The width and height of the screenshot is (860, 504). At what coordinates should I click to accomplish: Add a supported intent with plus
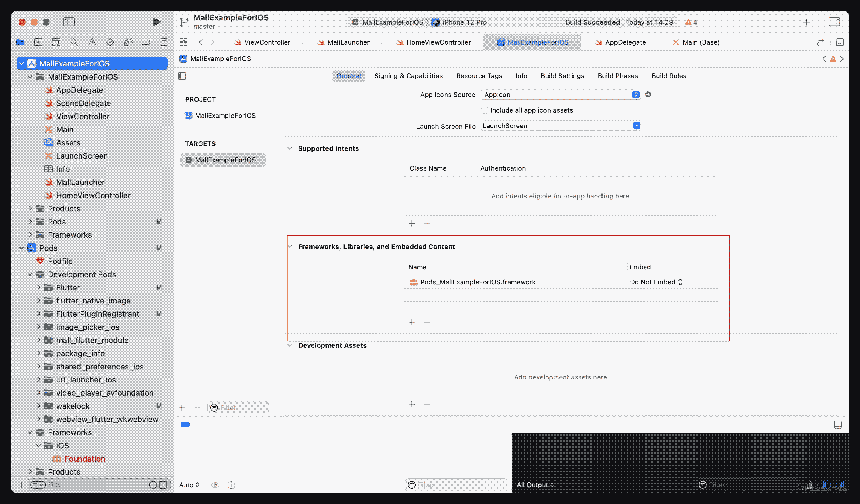tap(412, 224)
